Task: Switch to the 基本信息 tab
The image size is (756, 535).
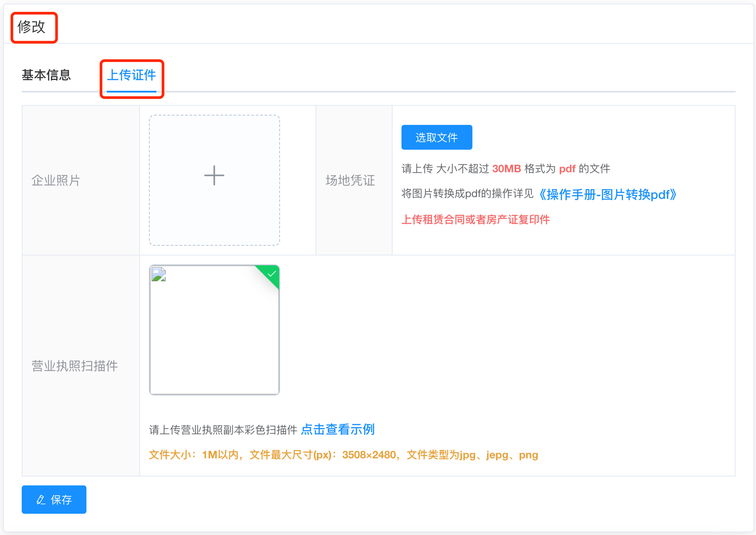Action: 47,75
